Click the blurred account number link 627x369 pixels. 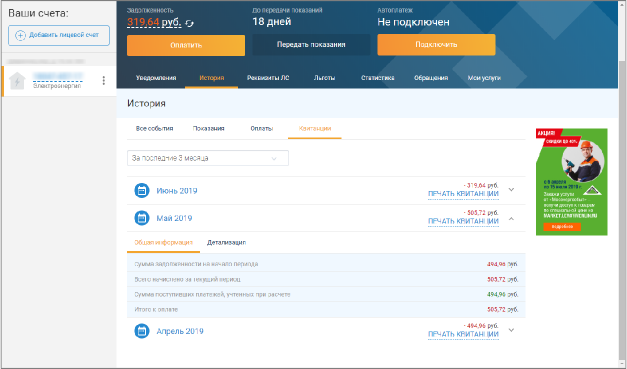click(x=58, y=76)
